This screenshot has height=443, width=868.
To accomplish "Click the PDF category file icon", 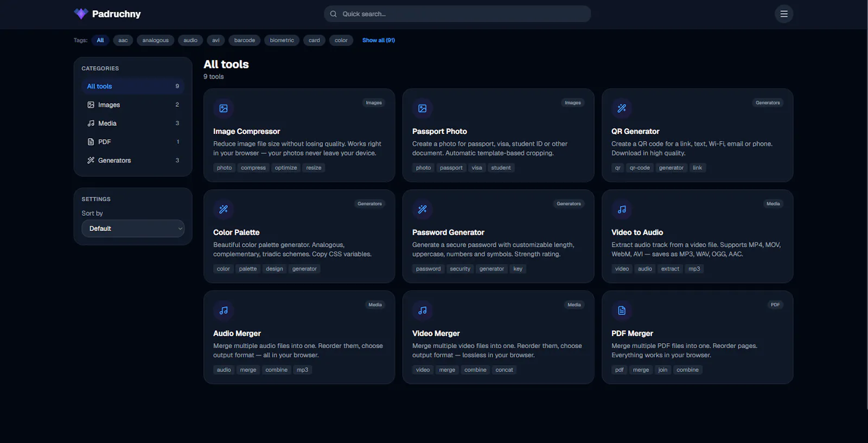I will [91, 142].
